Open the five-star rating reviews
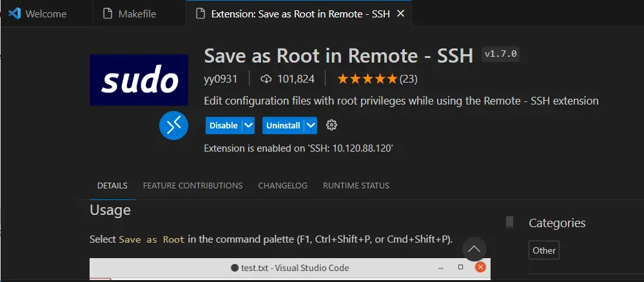644x282 pixels. point(367,79)
